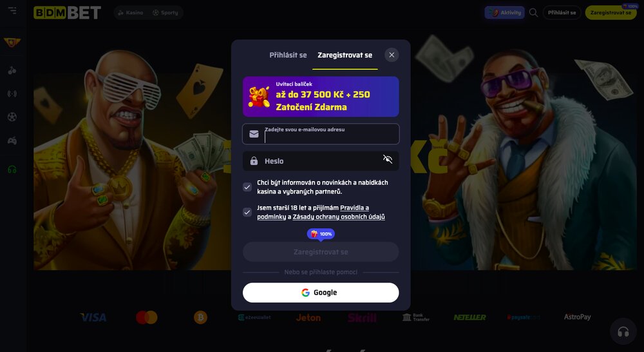Open the game controller icon in sidebar
The image size is (644, 352).
[x=12, y=141]
